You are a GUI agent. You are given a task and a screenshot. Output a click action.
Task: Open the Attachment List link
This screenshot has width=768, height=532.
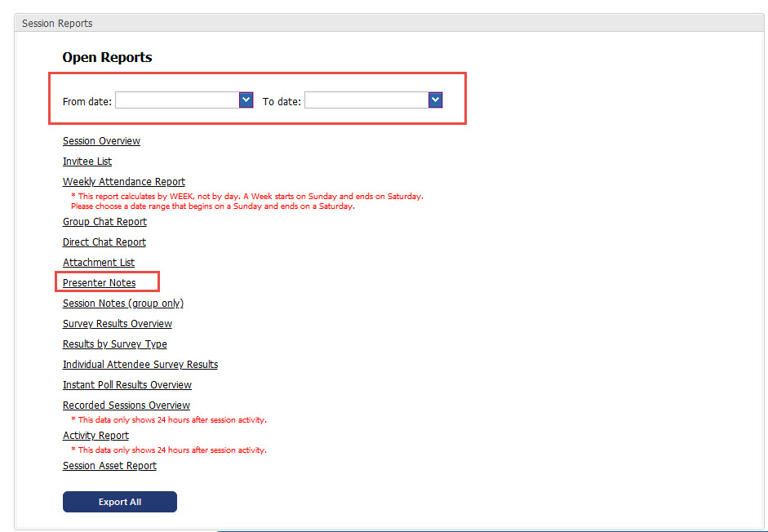99,263
